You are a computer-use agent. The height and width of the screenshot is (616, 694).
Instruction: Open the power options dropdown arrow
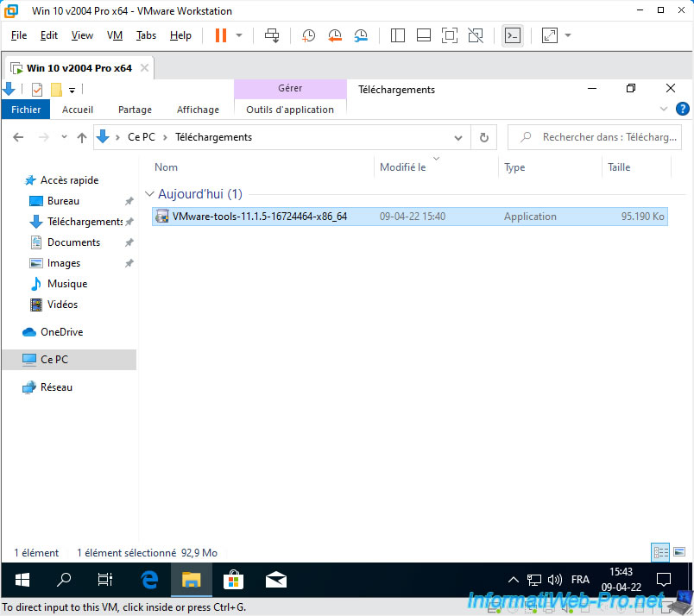(x=239, y=35)
